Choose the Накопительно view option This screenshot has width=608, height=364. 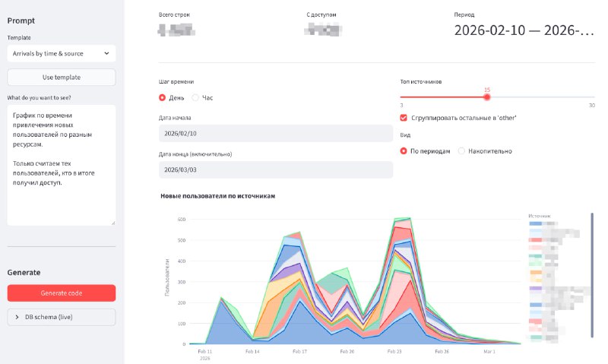(461, 150)
